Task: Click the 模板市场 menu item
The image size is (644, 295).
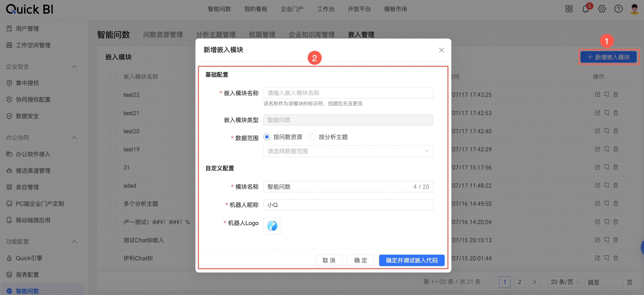Action: 395,9
